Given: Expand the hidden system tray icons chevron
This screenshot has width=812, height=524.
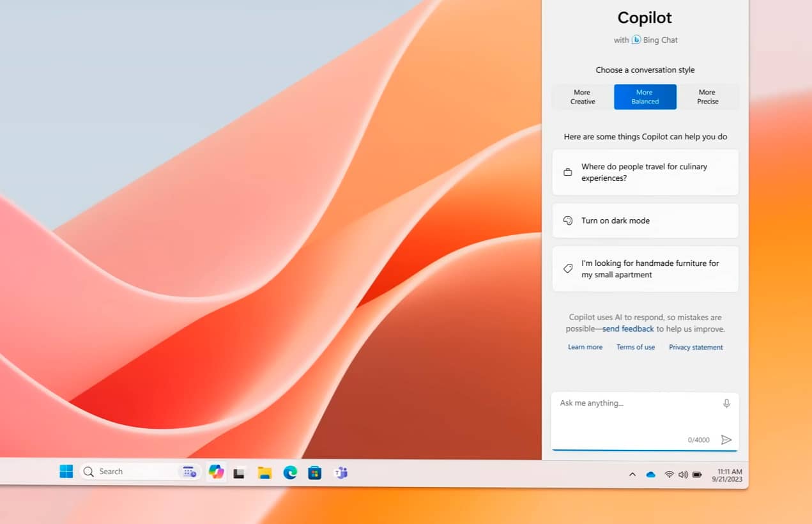Looking at the screenshot, I should pos(632,474).
